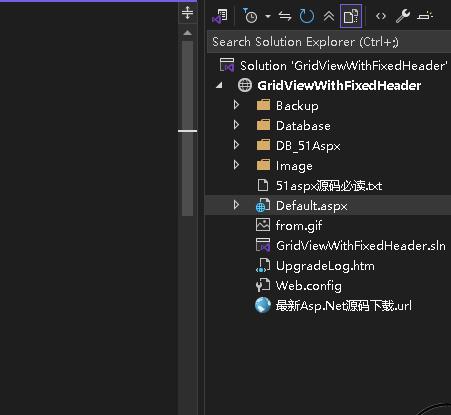
Task: Select the bold GridViewWithFixedHeader project name
Action: coord(339,86)
